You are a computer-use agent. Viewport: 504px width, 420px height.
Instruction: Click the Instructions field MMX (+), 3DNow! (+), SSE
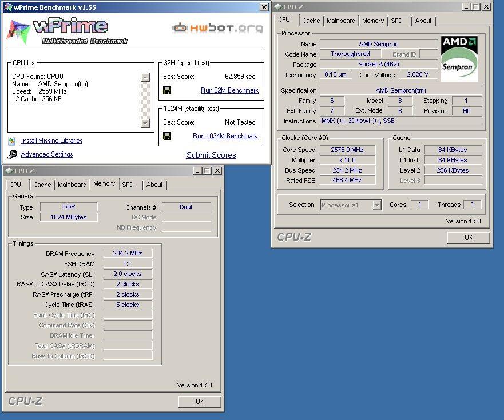[401, 121]
